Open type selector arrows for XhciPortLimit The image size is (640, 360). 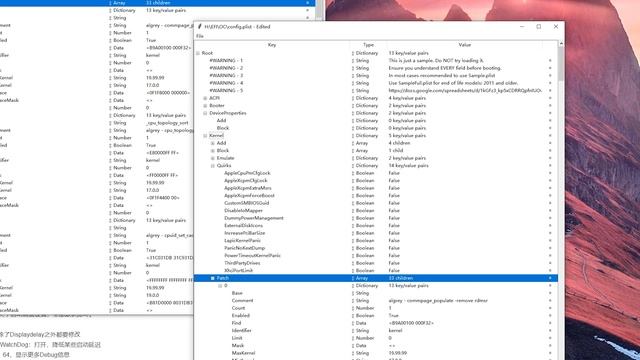click(x=353, y=271)
